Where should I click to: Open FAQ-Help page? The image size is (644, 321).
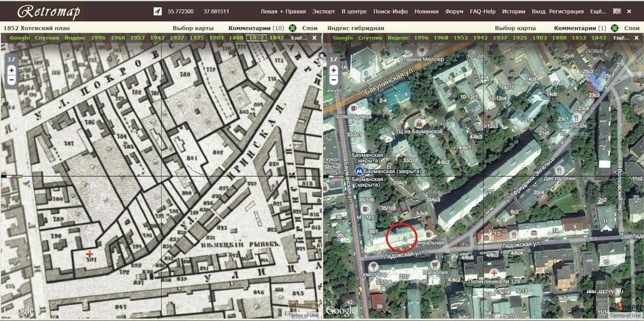tap(483, 11)
